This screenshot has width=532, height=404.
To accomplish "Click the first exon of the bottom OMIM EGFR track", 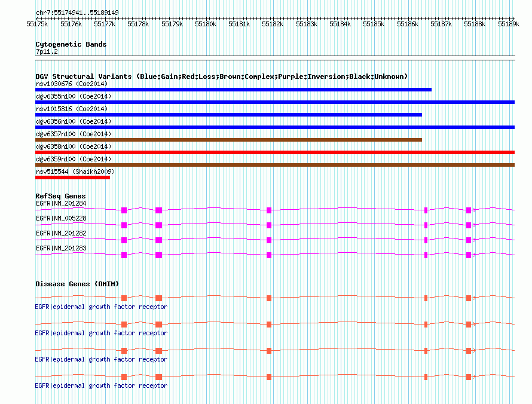I will tap(124, 377).
